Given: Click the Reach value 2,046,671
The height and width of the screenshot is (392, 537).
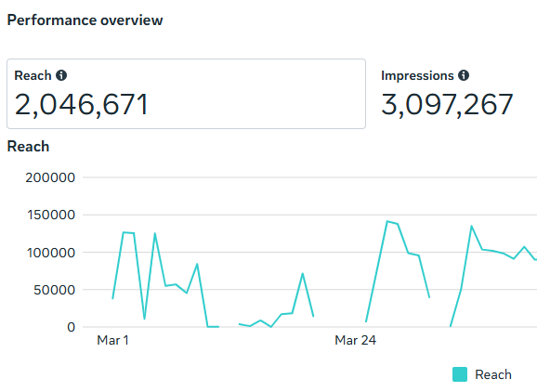Looking at the screenshot, I should point(81,105).
